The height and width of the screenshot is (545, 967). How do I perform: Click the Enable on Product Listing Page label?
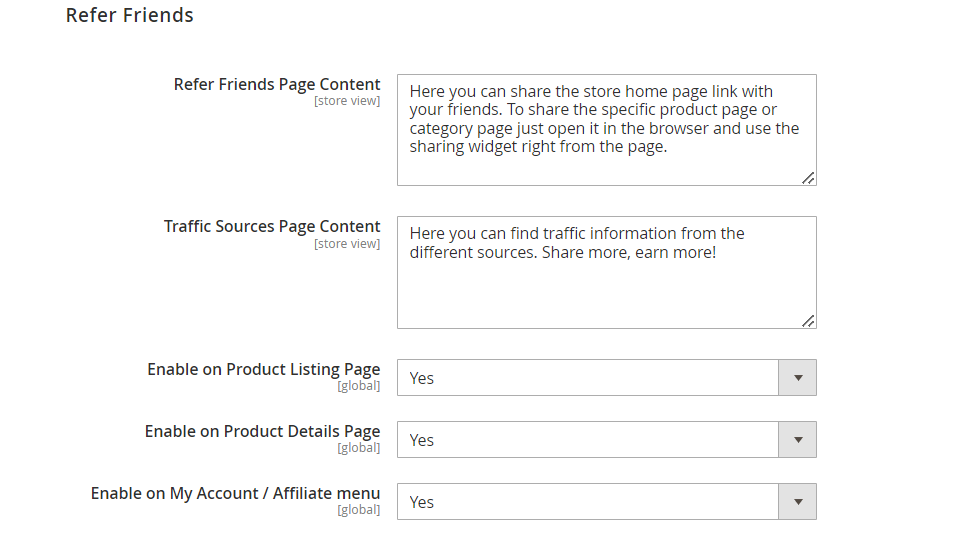click(263, 369)
